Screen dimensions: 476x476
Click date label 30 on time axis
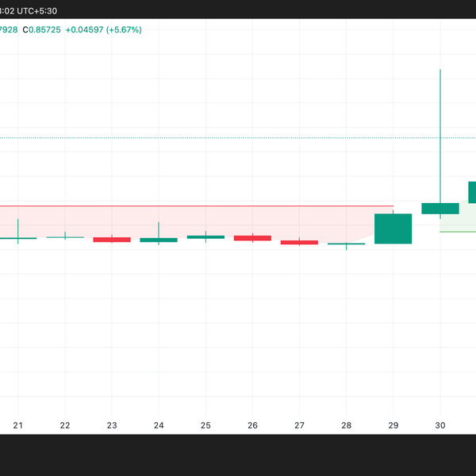(440, 425)
